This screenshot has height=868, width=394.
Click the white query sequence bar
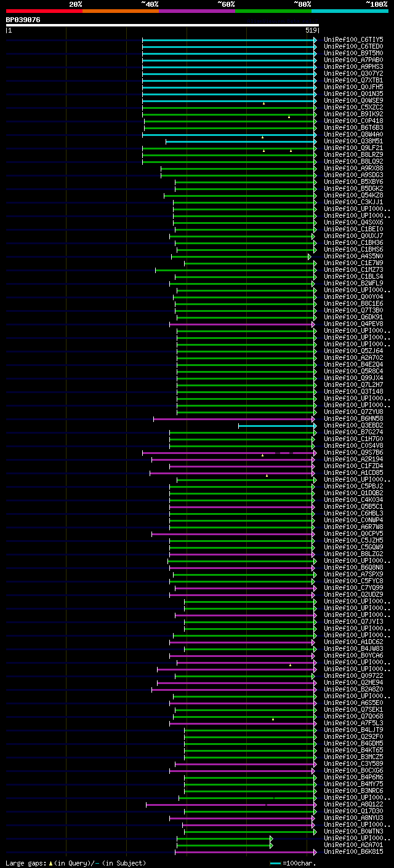tap(163, 25)
